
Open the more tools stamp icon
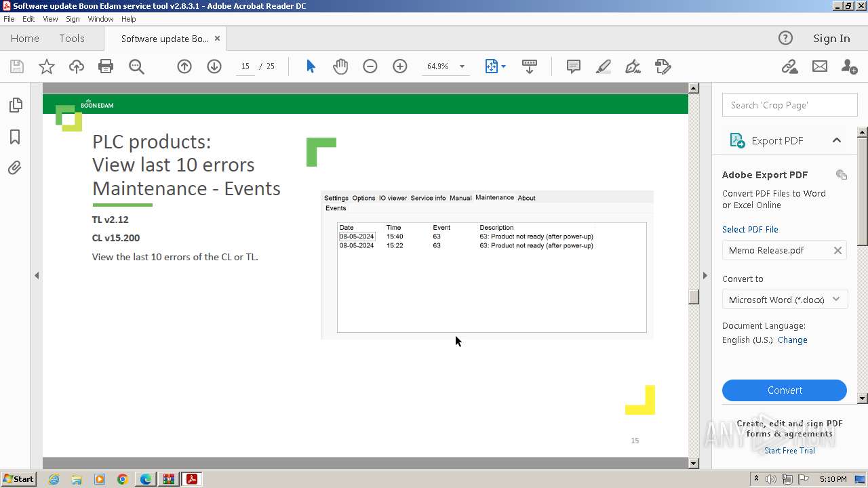tap(663, 66)
